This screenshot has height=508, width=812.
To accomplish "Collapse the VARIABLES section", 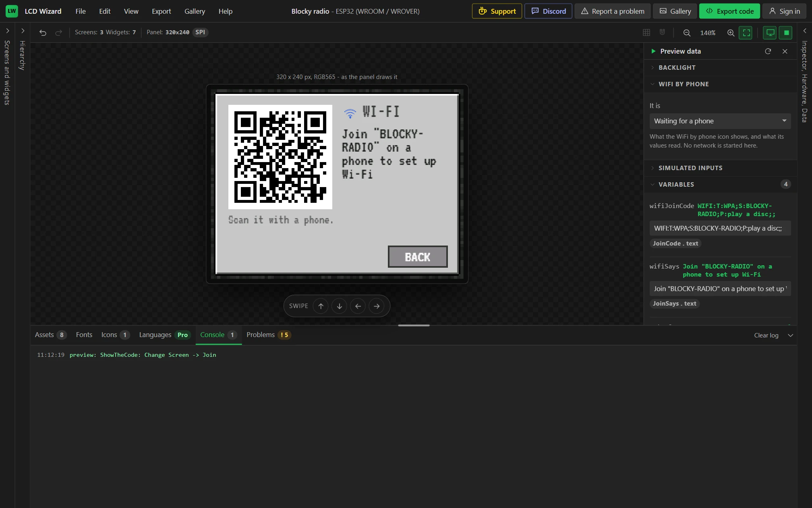I will [720, 185].
